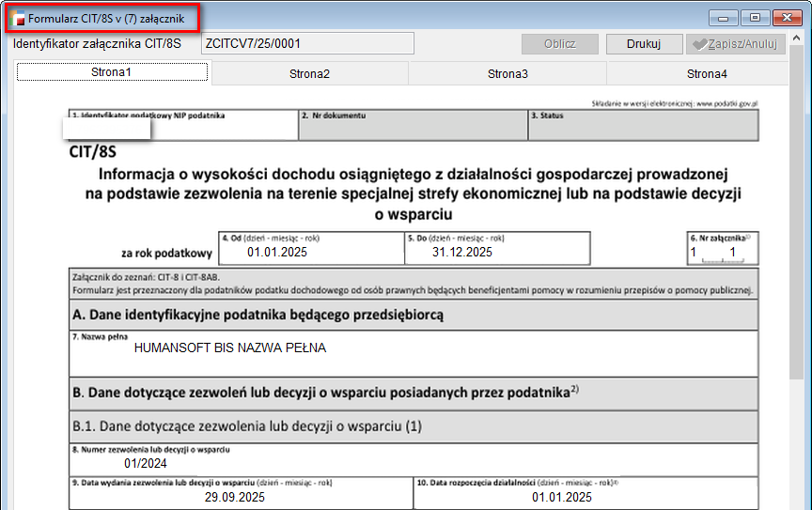Click the NIP podatnika identifier field

[183, 129]
